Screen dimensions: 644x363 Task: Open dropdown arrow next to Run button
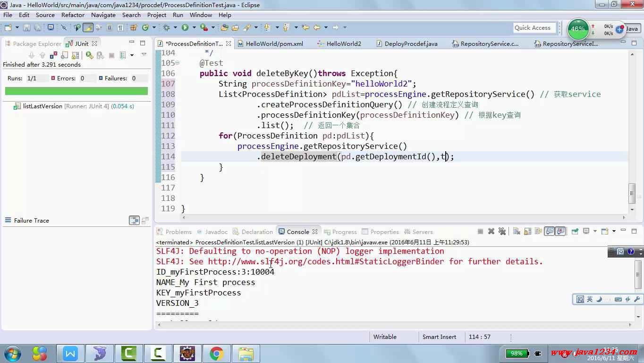(194, 27)
